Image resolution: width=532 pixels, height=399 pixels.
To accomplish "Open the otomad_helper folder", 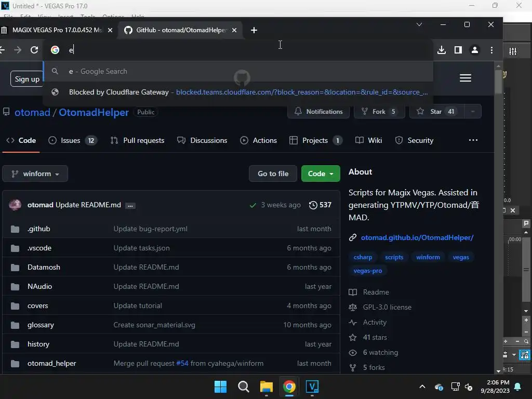I will point(51,363).
